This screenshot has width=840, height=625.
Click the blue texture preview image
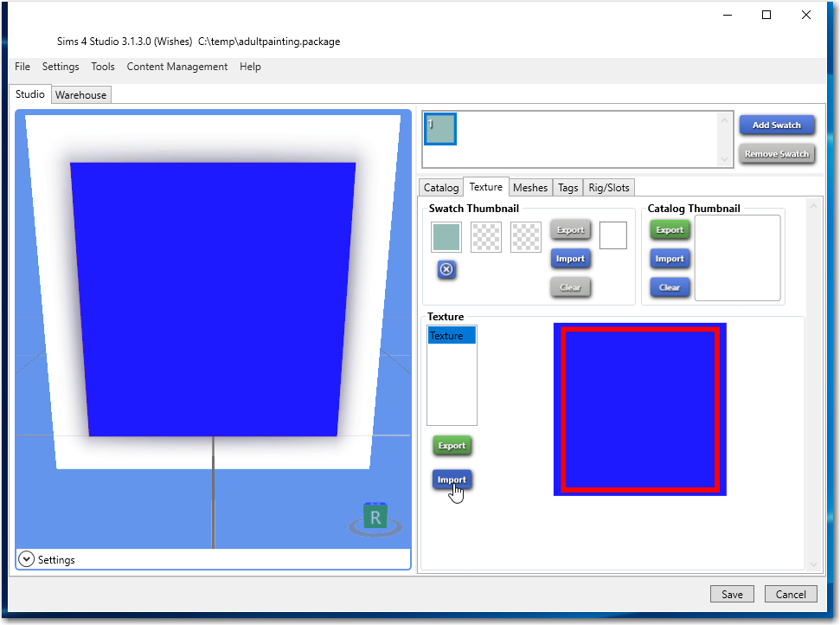639,409
